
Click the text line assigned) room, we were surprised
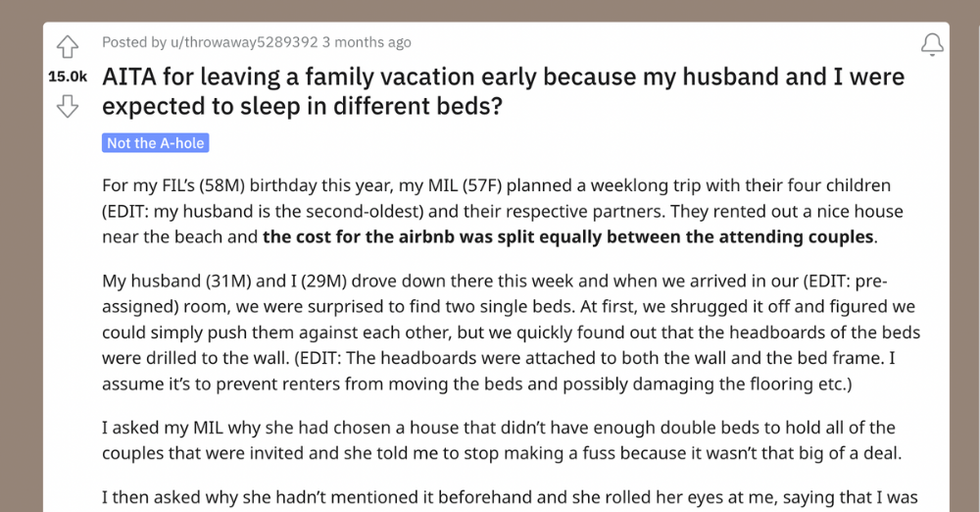(508, 307)
